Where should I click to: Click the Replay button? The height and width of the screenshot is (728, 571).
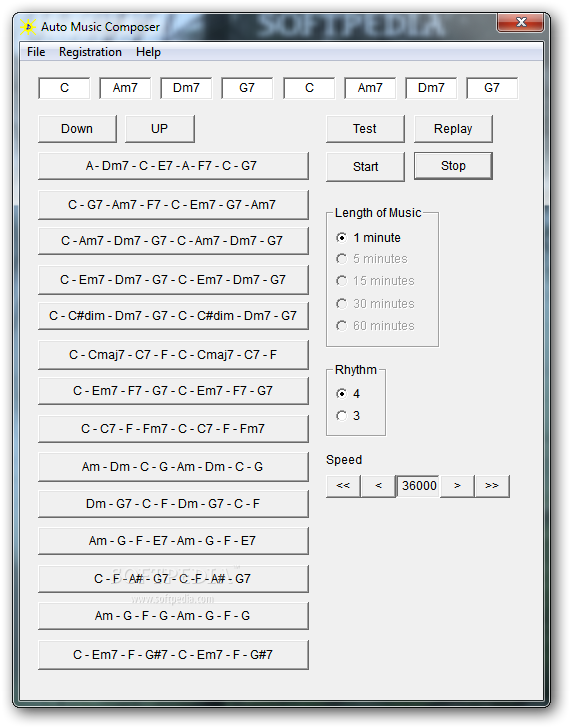pos(453,129)
